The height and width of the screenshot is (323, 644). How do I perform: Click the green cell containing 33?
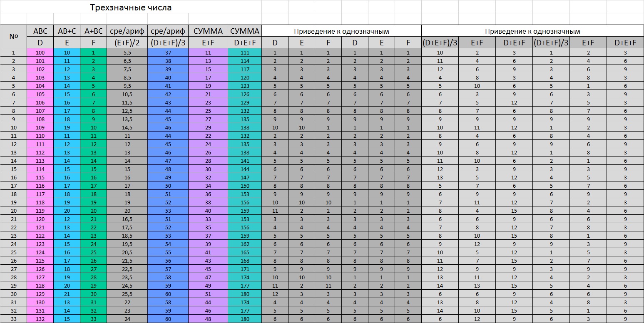tap(93, 319)
